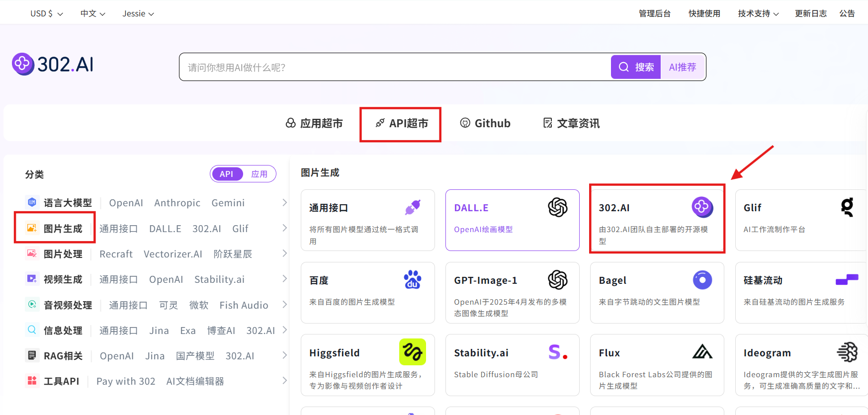Click the RAG related category icon

tap(32, 355)
